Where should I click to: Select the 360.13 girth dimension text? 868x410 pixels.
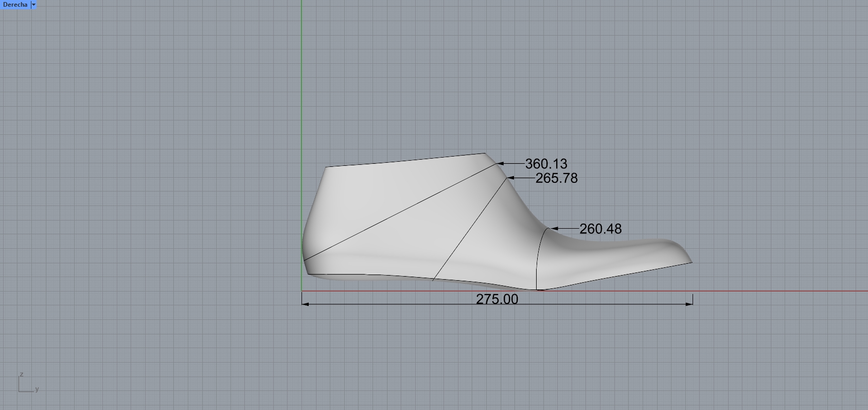tap(546, 164)
